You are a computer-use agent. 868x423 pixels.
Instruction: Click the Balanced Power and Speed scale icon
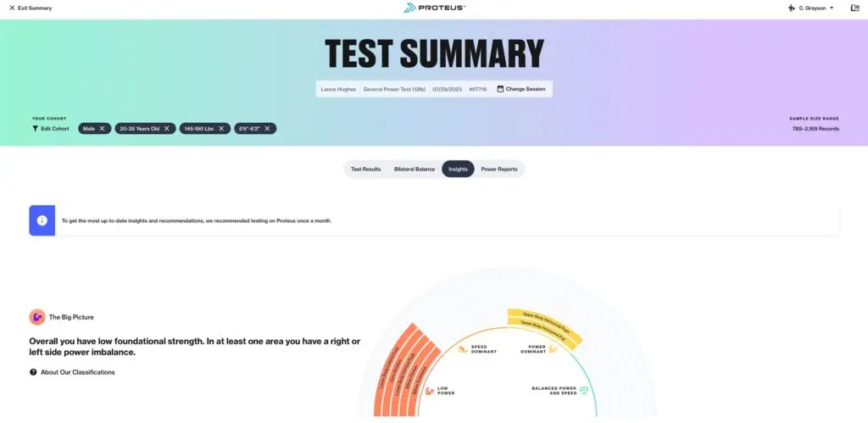click(x=583, y=390)
